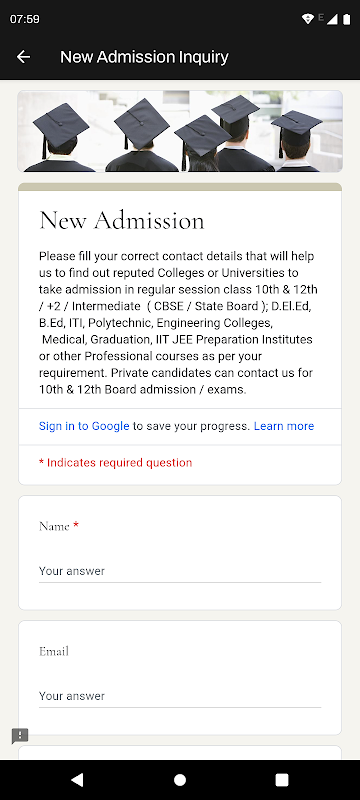Viewport: 360px width, 800px height.
Task: Tap the back arrow in the header
Action: click(23, 57)
